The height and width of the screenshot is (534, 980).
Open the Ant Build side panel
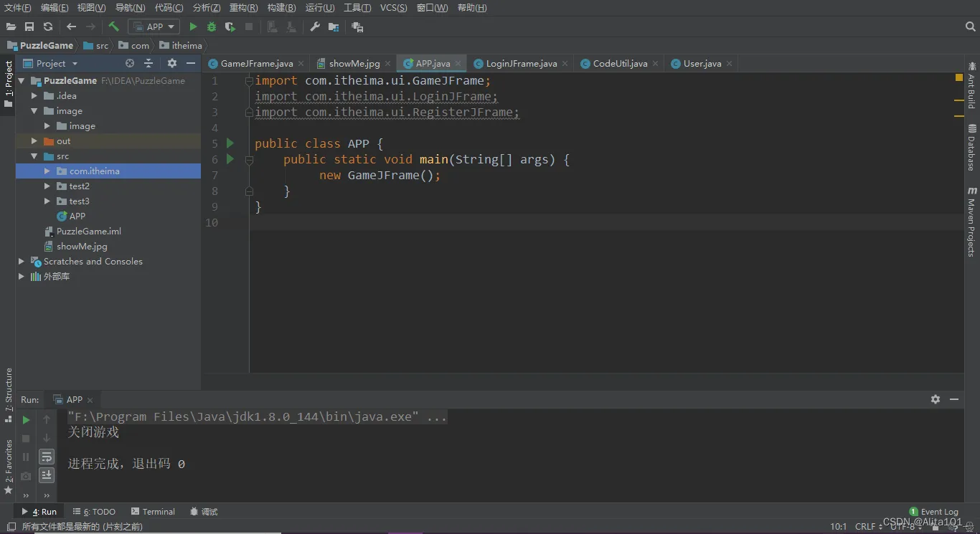click(x=971, y=85)
